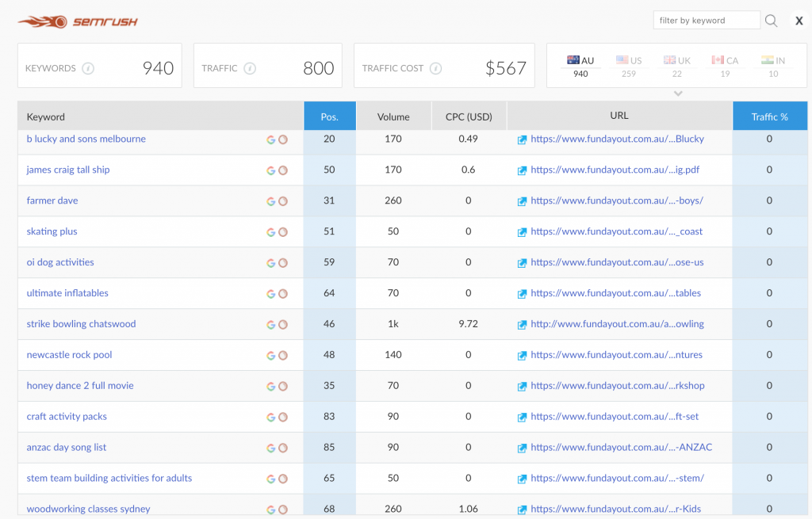This screenshot has height=519, width=812.
Task: Open keyword 'newcastle rock pool'
Action: pyautogui.click(x=70, y=355)
